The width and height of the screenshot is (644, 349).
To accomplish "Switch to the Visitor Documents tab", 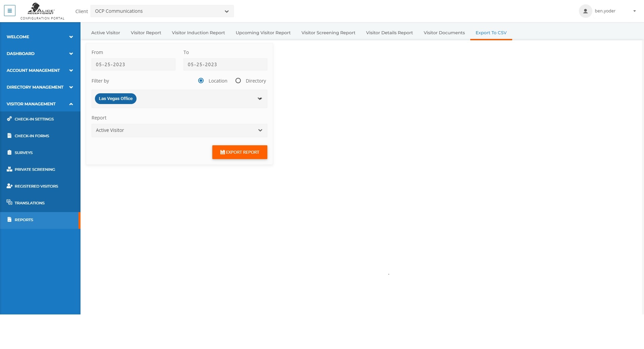I will click(x=444, y=33).
